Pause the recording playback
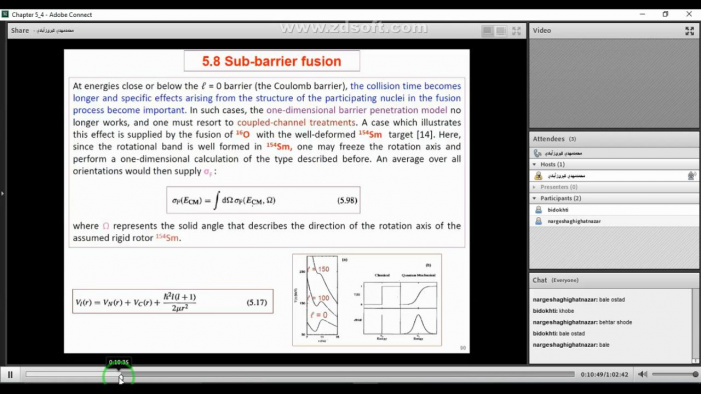Image resolution: width=701 pixels, height=394 pixels. [x=10, y=375]
